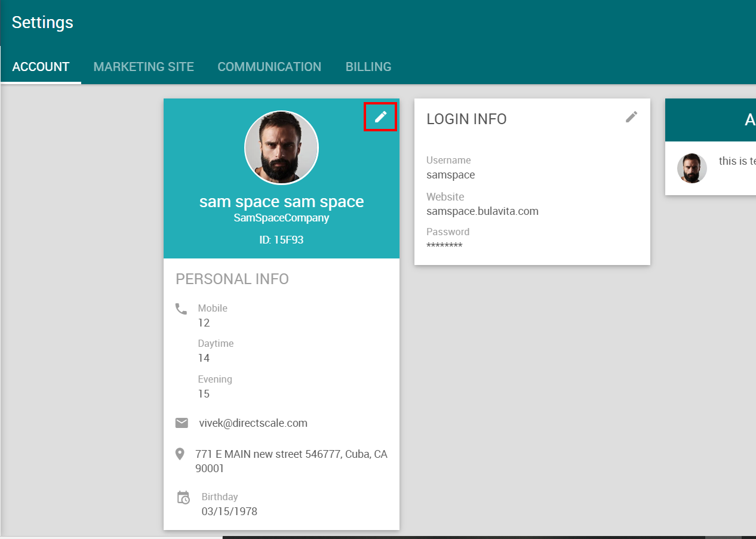
Task: Click the profile card edit pencil icon
Action: 380,117
